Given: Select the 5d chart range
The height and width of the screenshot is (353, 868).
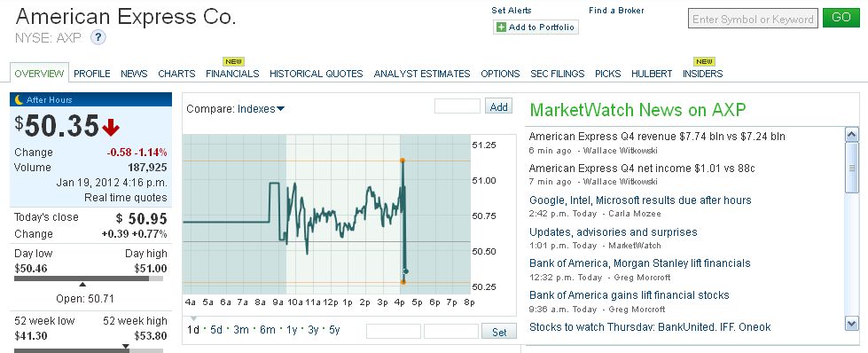Looking at the screenshot, I should [216, 330].
